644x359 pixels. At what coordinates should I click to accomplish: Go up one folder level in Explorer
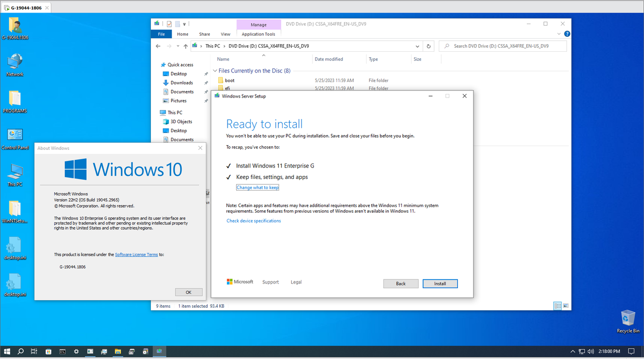point(186,46)
